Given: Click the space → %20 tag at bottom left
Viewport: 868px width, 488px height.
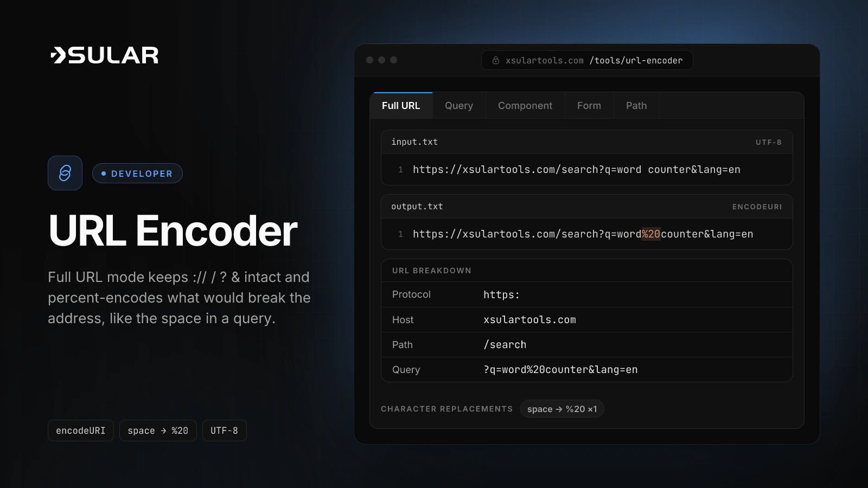Looking at the screenshot, I should pyautogui.click(x=158, y=431).
